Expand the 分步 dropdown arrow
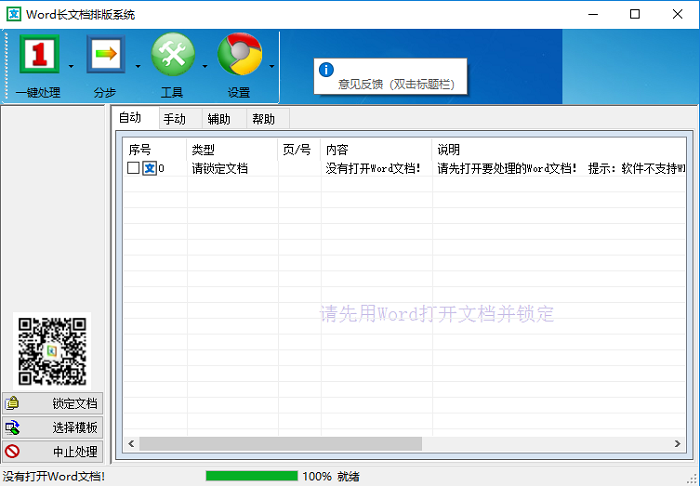 coord(138,66)
